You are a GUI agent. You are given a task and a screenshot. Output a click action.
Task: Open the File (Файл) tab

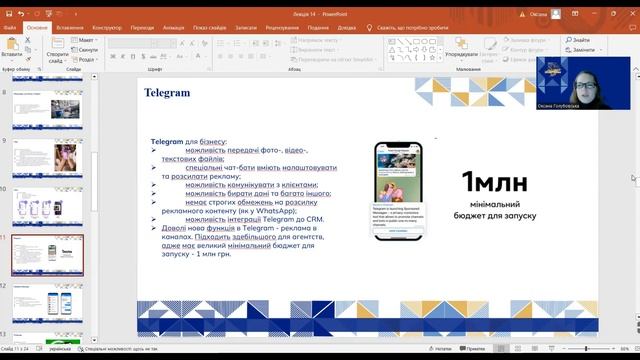10,28
